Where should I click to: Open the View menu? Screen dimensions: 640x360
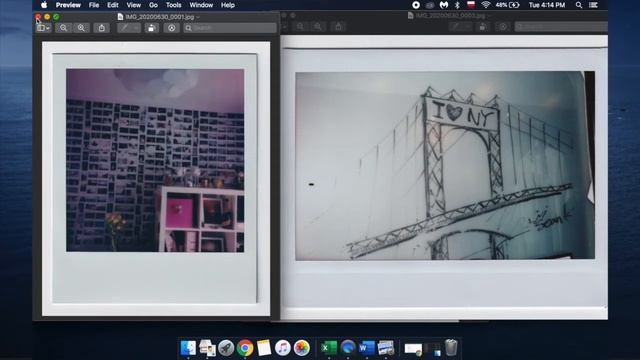pyautogui.click(x=133, y=5)
